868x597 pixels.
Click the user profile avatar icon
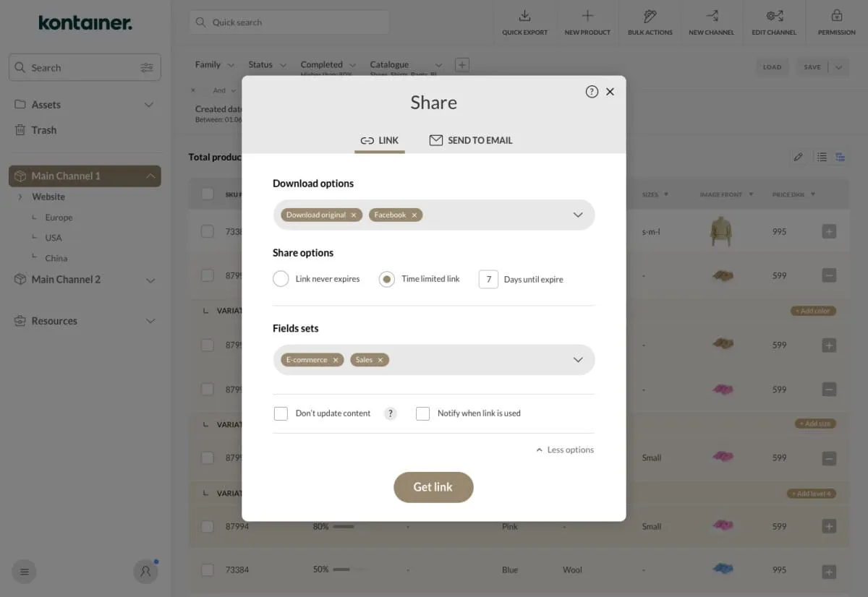pos(145,572)
